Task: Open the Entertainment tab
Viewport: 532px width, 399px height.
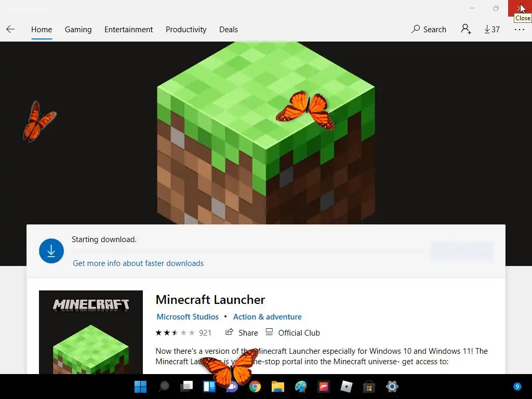Action: (x=129, y=30)
